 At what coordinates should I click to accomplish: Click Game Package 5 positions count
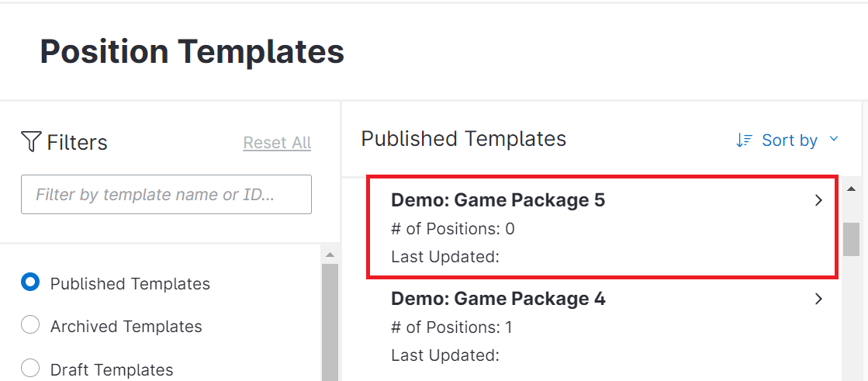coord(452,229)
